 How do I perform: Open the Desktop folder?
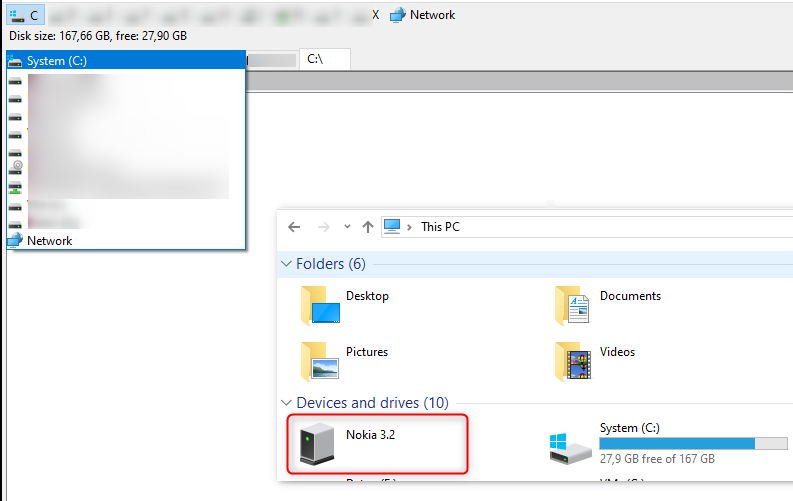click(x=345, y=305)
